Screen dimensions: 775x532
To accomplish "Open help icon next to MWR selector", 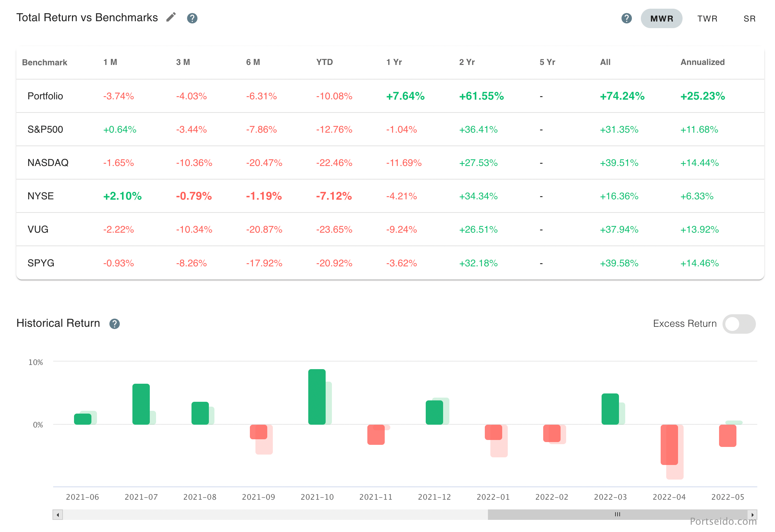I will pos(626,18).
